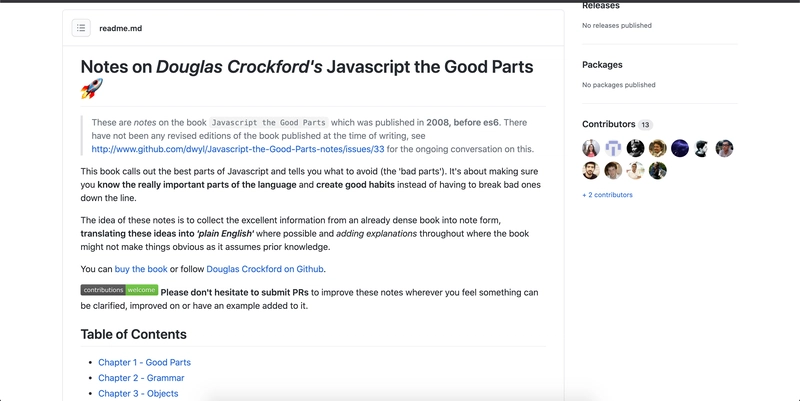Open the Packages heading link
The image size is (800, 401).
[x=602, y=65]
